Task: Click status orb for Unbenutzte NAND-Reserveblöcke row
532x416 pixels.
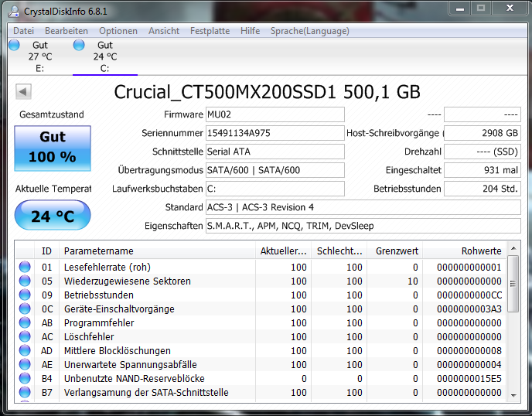Action: [x=25, y=378]
